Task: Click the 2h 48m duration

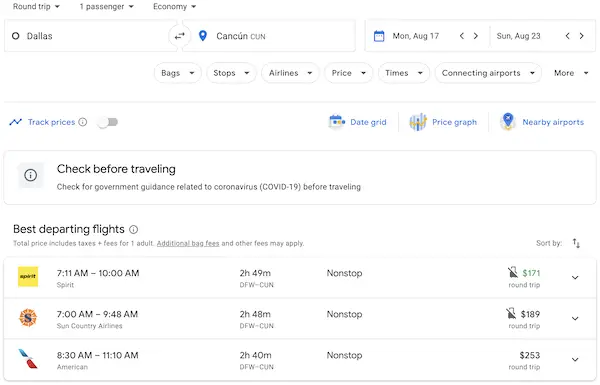Action: click(x=255, y=314)
